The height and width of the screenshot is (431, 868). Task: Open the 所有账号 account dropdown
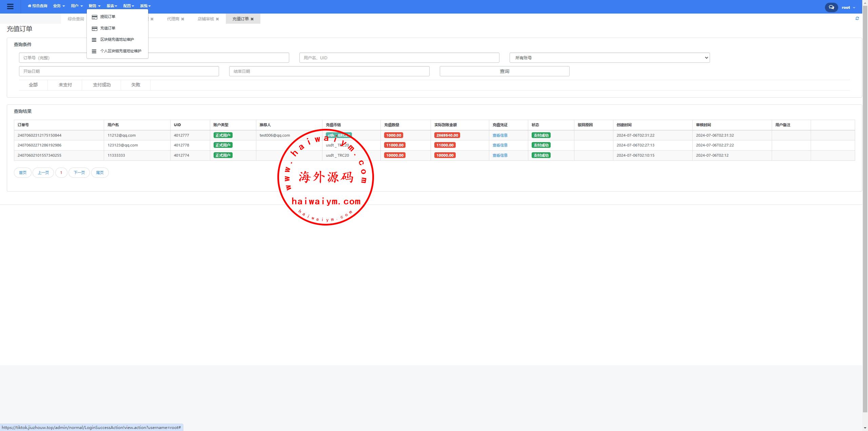(609, 58)
